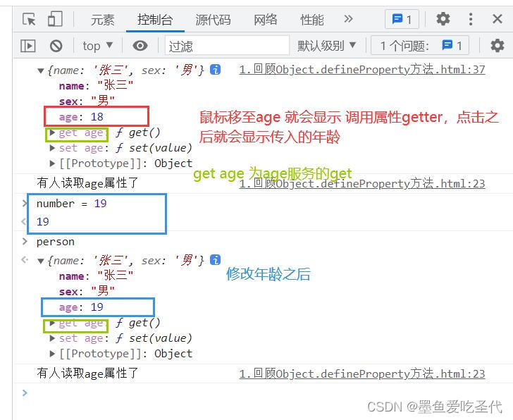Open the top context dropdown
Image resolution: width=513 pixels, height=420 pixels.
tap(97, 46)
